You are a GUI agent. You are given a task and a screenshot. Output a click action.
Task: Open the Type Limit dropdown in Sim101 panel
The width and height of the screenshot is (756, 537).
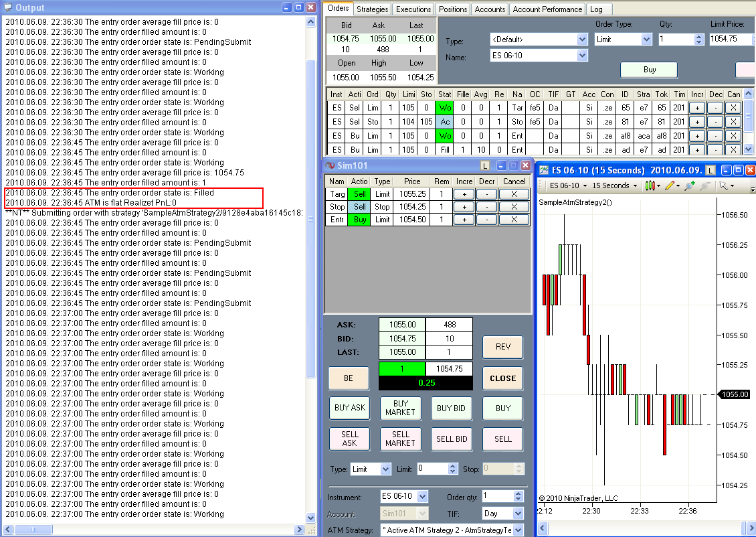[x=385, y=469]
